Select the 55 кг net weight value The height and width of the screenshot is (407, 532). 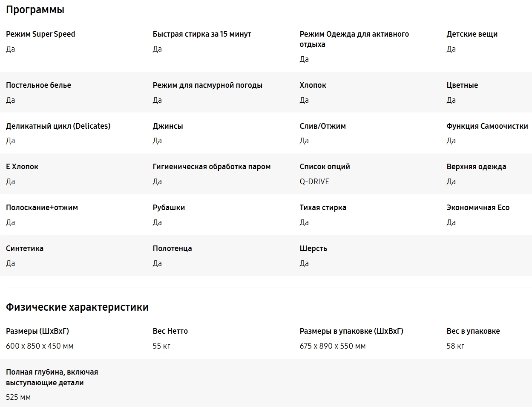161,346
